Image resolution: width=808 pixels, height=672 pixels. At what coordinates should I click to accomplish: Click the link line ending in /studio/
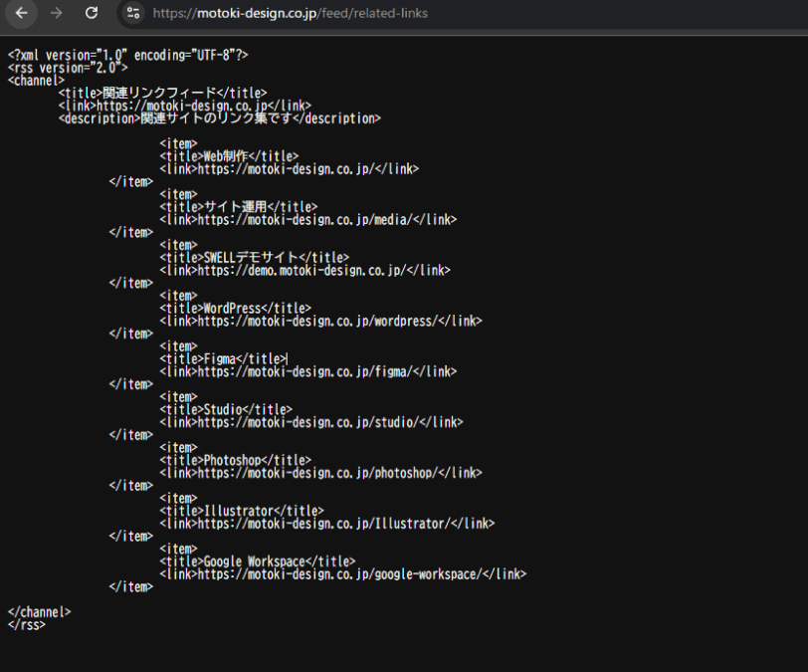[311, 422]
